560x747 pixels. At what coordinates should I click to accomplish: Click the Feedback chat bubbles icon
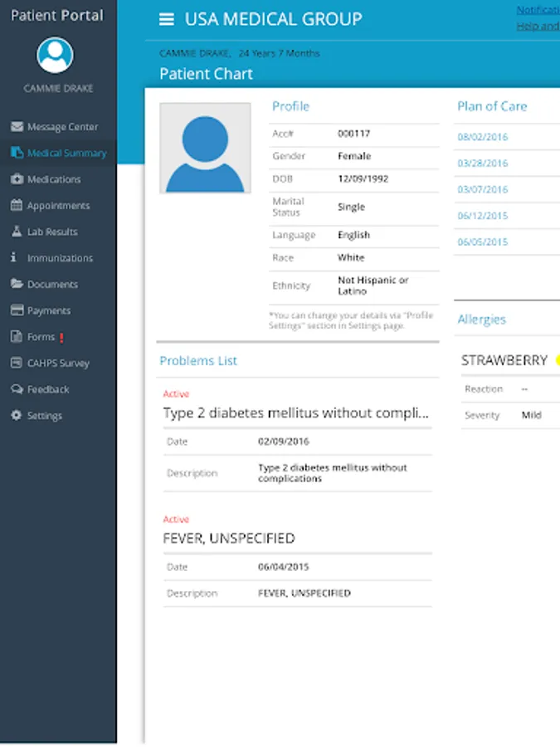point(17,389)
